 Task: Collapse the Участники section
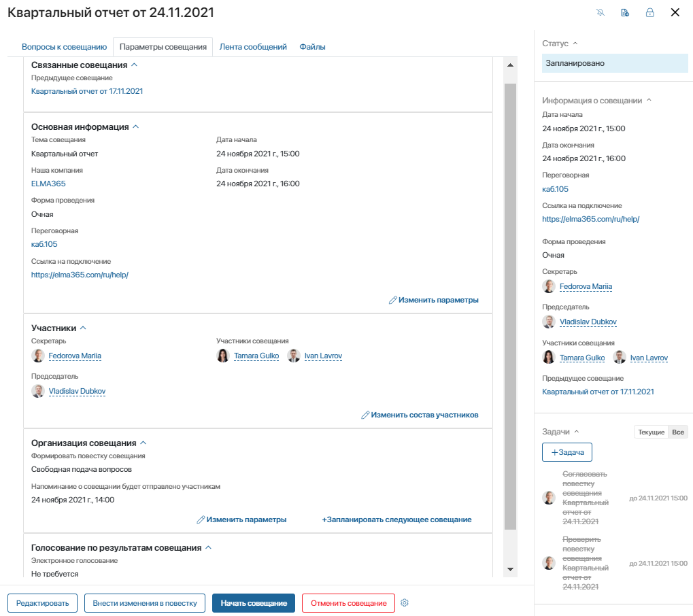coord(83,328)
